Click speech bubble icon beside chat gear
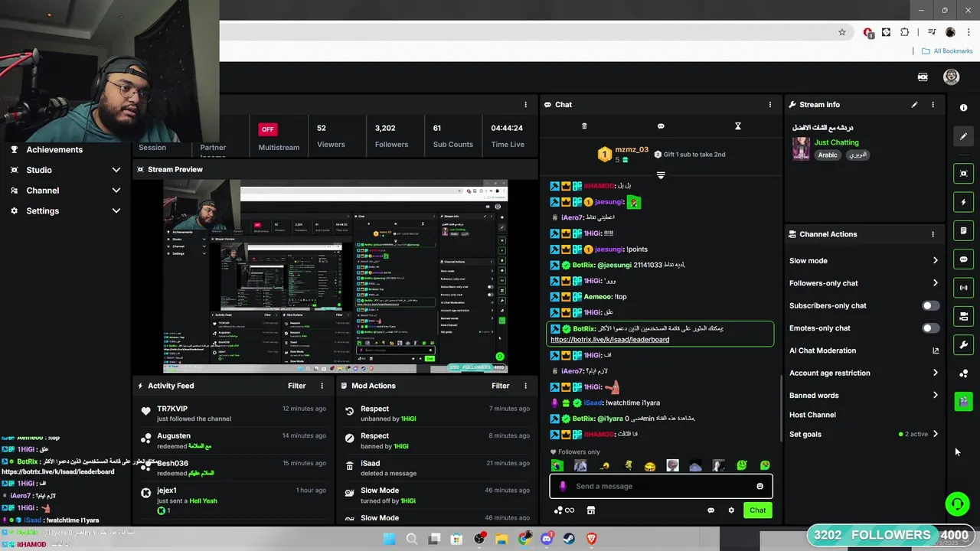The height and width of the screenshot is (551, 980). coord(710,510)
